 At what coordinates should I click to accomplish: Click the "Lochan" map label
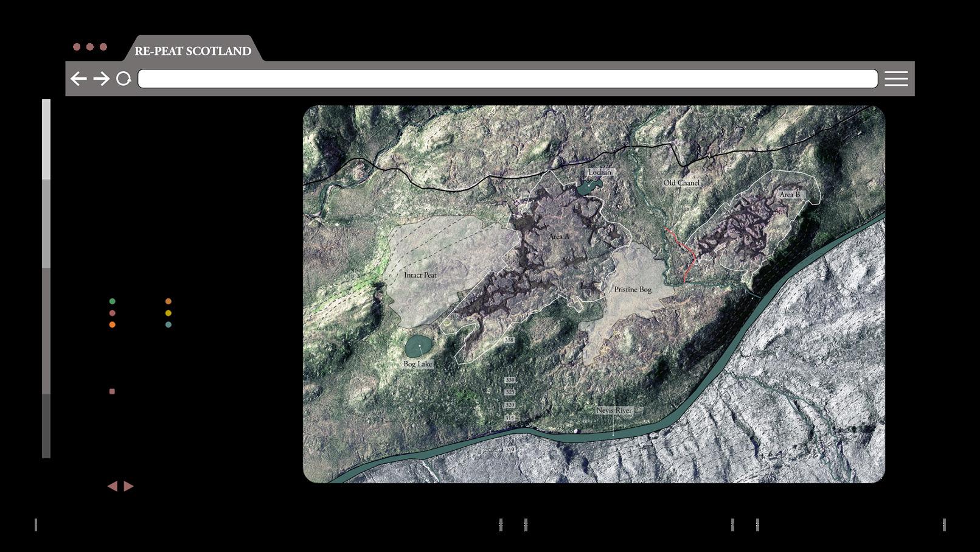tap(599, 172)
